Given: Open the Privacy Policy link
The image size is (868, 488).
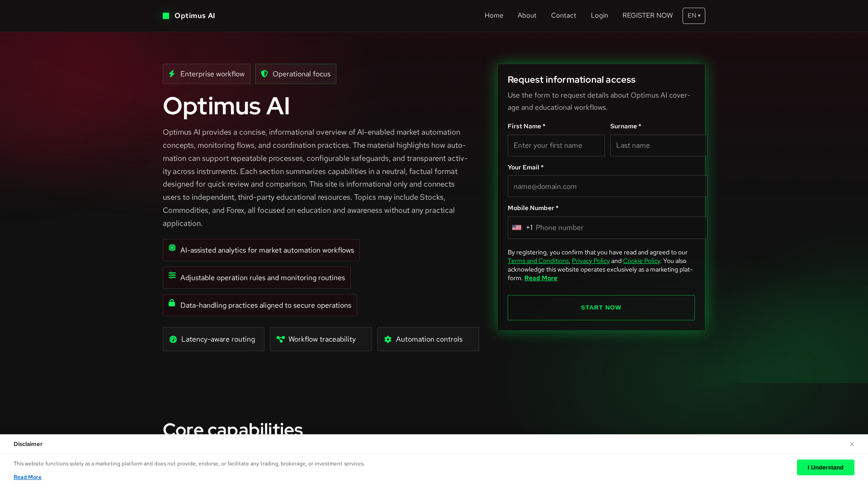Looking at the screenshot, I should 591,261.
